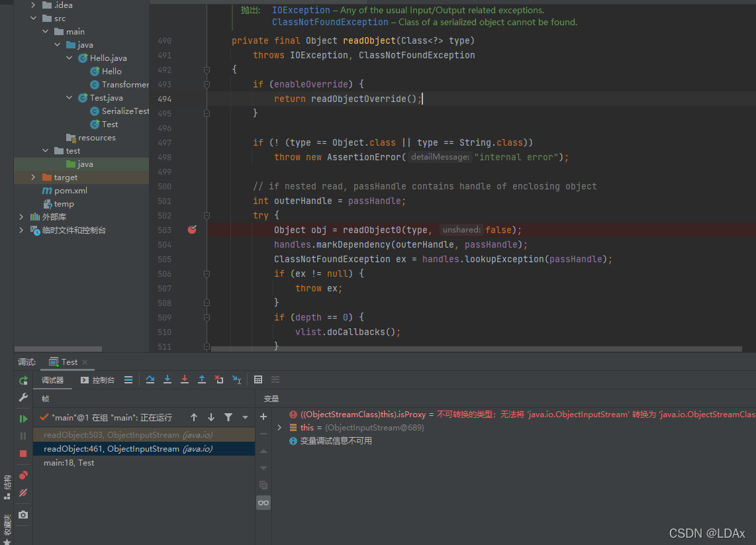Select the 调试器 debugger tab
Viewport: 756px width, 545px height.
pyautogui.click(x=52, y=380)
